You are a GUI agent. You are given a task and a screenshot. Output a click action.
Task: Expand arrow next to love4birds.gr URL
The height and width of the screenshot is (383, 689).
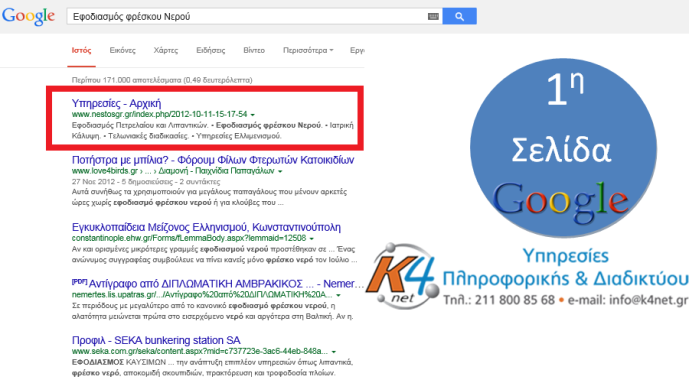pos(280,171)
